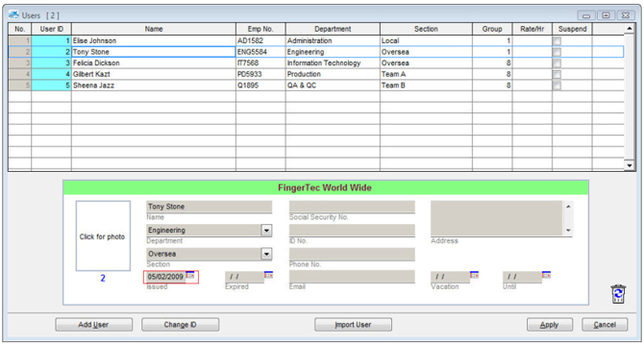The image size is (644, 346).
Task: Click the Expired date field
Action: 245,277
